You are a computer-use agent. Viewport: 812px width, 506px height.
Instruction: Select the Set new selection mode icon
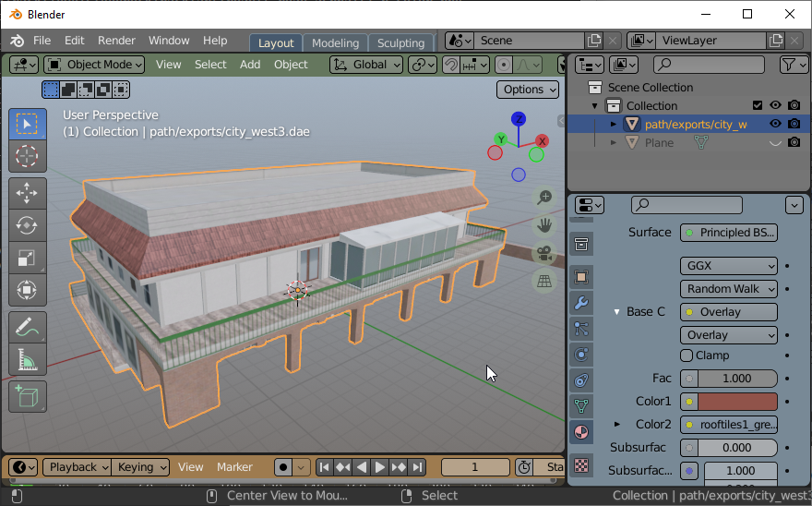tap(51, 90)
